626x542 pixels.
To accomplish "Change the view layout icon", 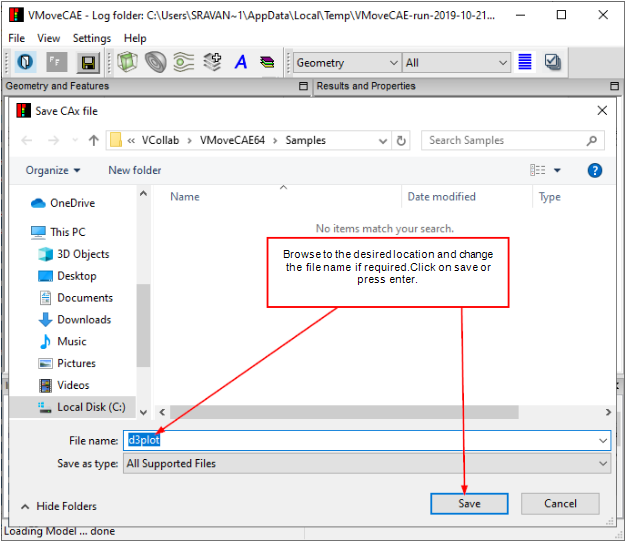I will tap(537, 170).
